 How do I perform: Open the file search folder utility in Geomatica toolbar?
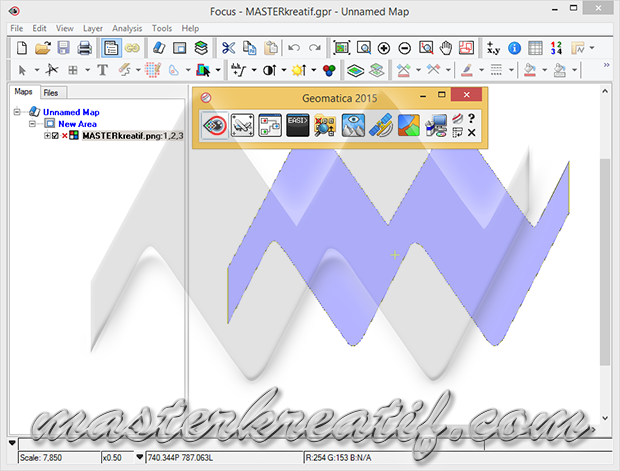tap(325, 125)
